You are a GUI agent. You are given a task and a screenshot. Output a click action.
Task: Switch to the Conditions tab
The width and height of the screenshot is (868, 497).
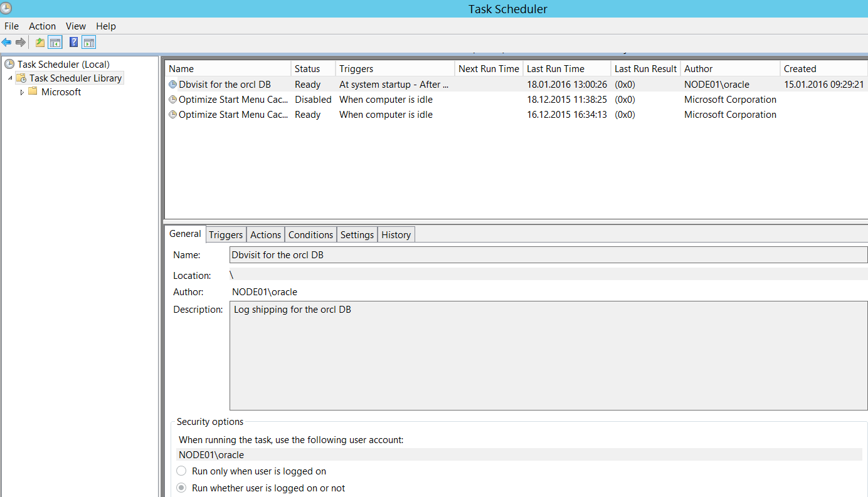pos(310,234)
